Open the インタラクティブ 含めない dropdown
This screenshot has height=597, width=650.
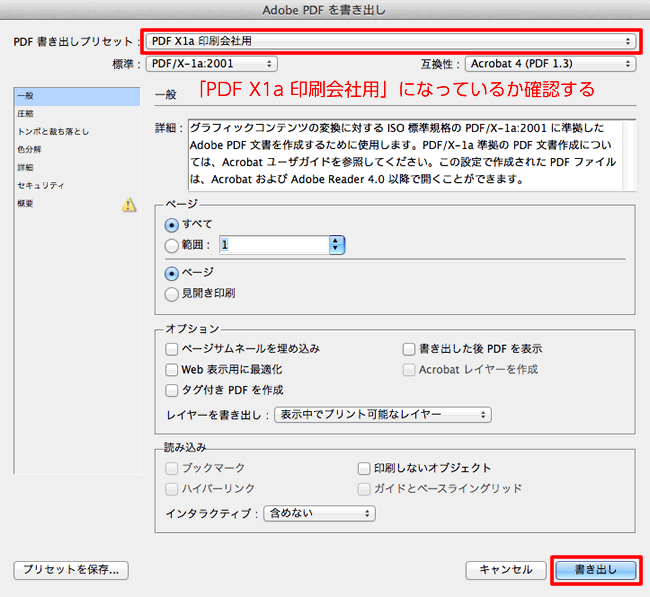[x=319, y=513]
